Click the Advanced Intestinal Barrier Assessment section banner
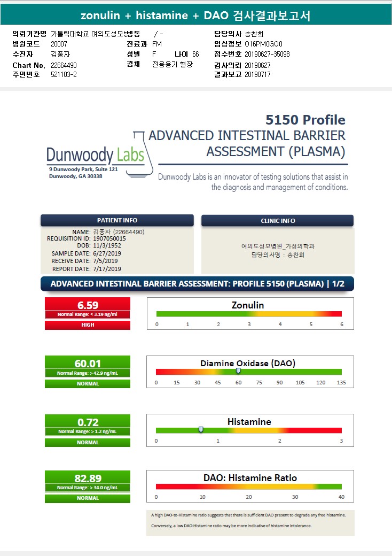This screenshot has height=556, width=392. (x=197, y=284)
